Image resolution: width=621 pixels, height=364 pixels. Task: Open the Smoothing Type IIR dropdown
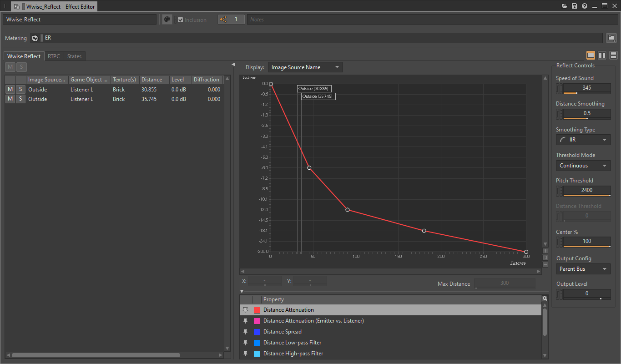pyautogui.click(x=583, y=140)
